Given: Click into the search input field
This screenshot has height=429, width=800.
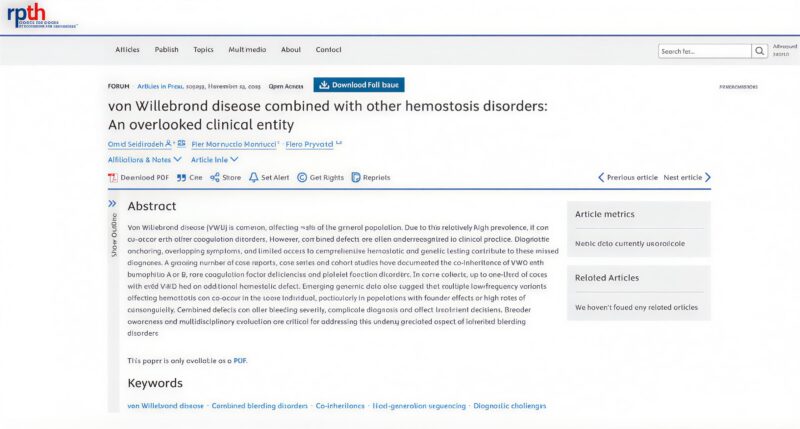Looking at the screenshot, I should (x=703, y=50).
